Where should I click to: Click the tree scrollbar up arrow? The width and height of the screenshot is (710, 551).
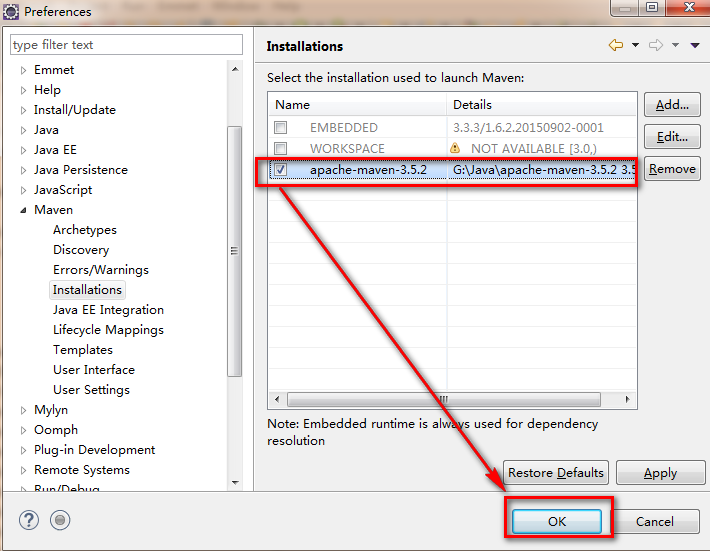click(235, 69)
